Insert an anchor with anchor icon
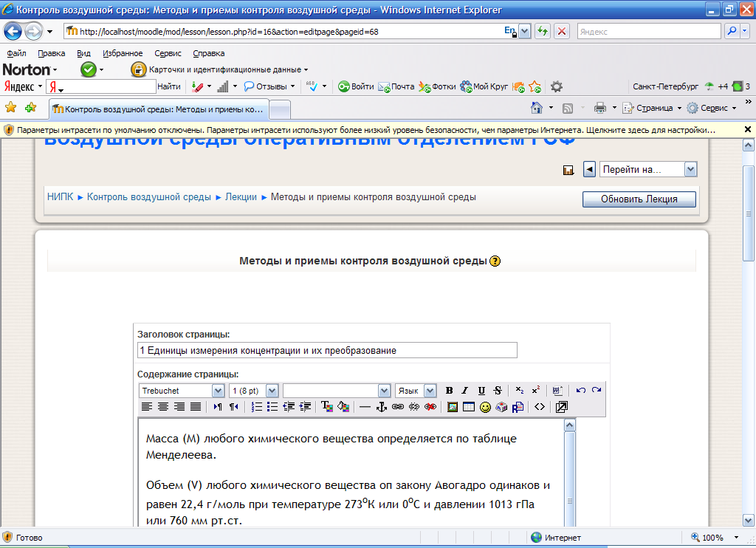The image size is (756, 548). tap(382, 407)
